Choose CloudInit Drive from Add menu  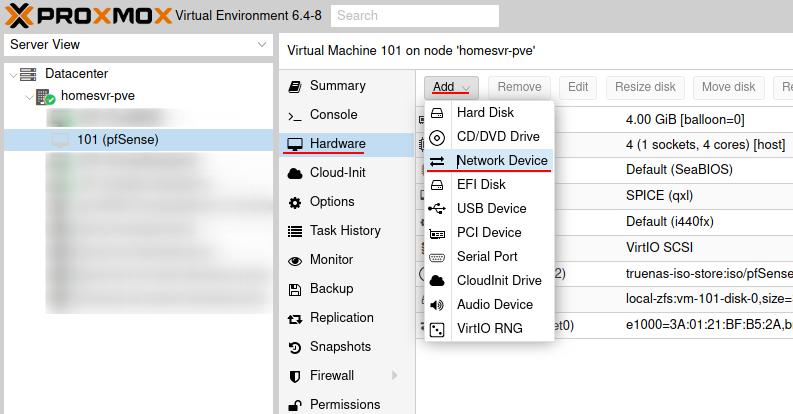[x=489, y=281]
